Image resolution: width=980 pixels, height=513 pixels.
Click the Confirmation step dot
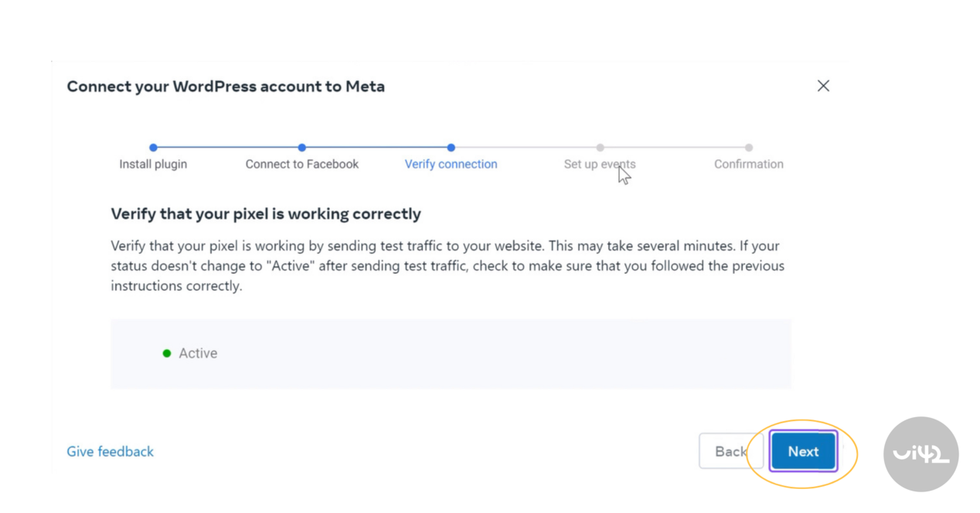click(748, 148)
